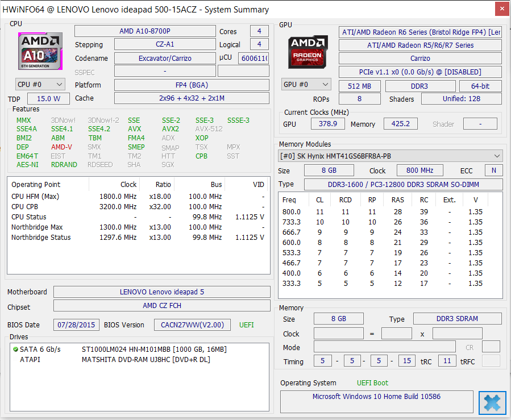This screenshot has height=420, width=511.
Task: Click the Windows 10 Home Build 10586 field
Action: point(377,401)
